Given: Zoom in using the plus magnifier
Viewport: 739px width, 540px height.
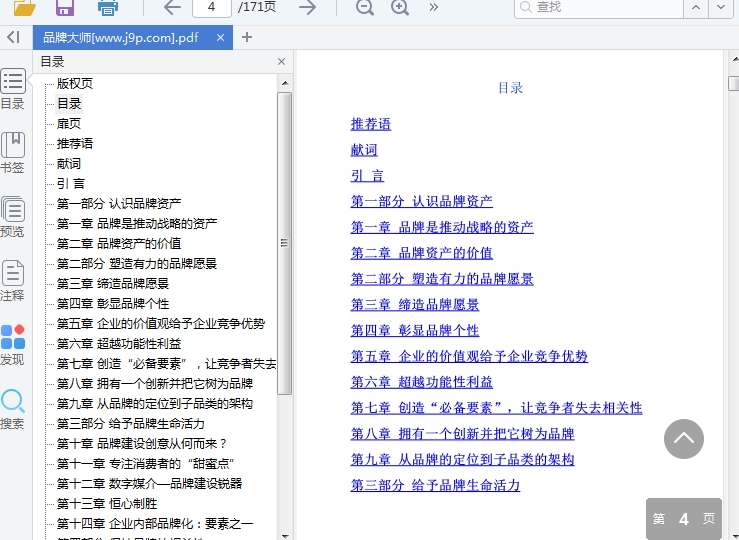Looking at the screenshot, I should click(x=400, y=8).
